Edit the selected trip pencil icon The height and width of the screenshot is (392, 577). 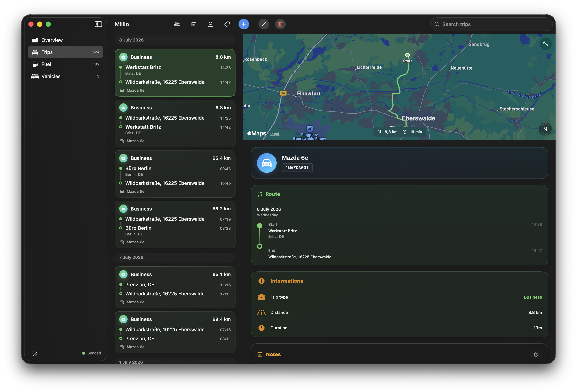264,24
